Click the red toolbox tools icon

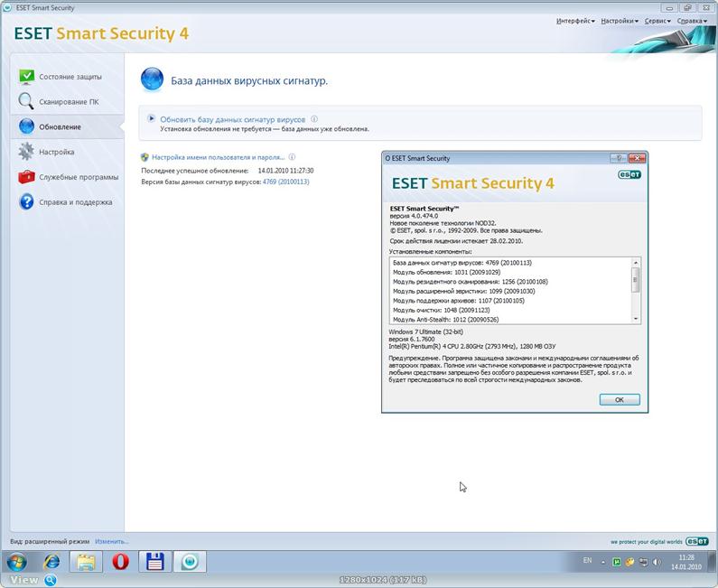[x=26, y=176]
